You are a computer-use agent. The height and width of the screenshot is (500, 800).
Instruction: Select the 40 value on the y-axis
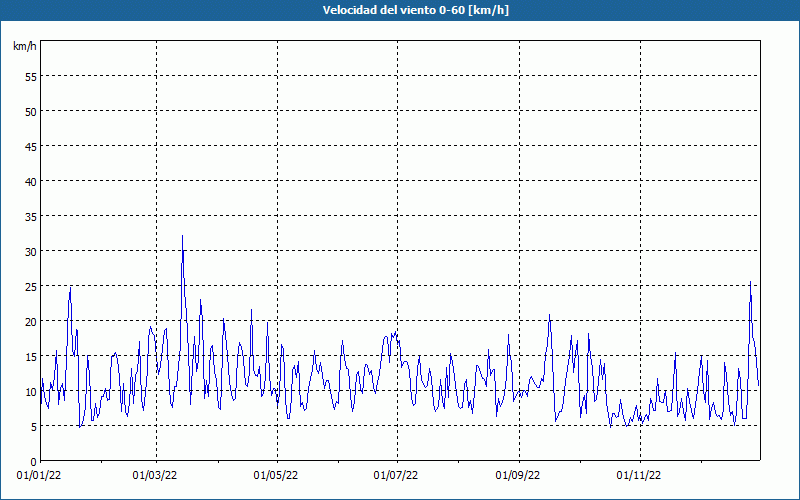click(x=31, y=182)
